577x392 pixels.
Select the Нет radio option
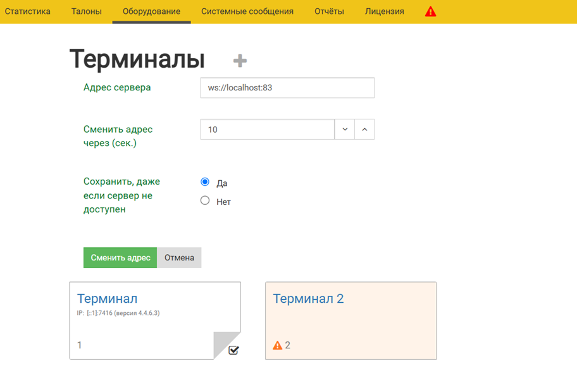point(205,201)
